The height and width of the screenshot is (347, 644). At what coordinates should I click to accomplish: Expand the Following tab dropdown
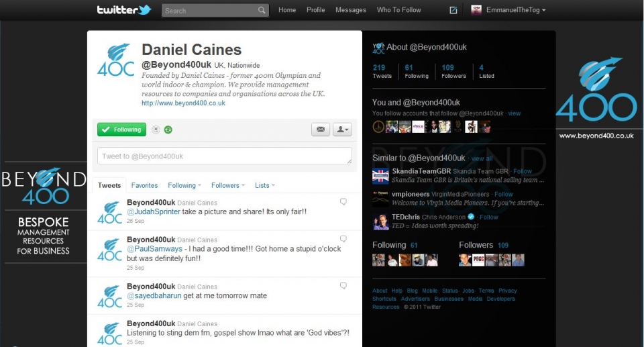[x=184, y=185]
